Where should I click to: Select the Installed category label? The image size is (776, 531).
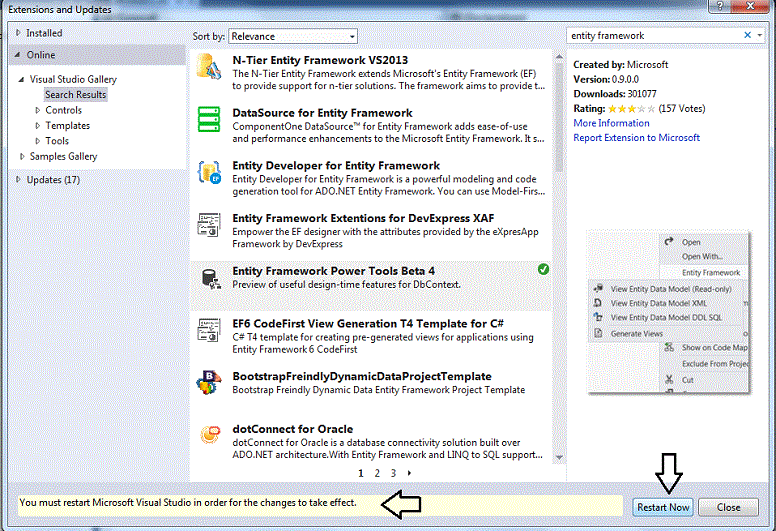[x=44, y=33]
